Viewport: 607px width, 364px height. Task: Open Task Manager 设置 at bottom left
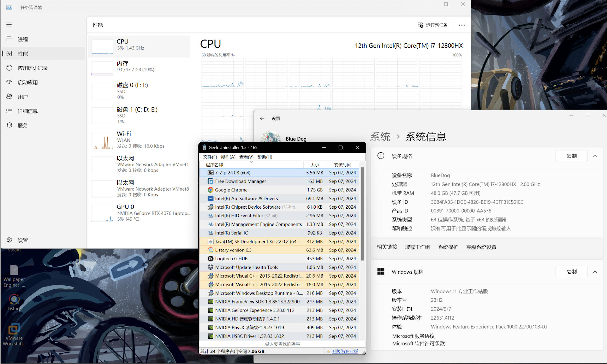(23, 240)
